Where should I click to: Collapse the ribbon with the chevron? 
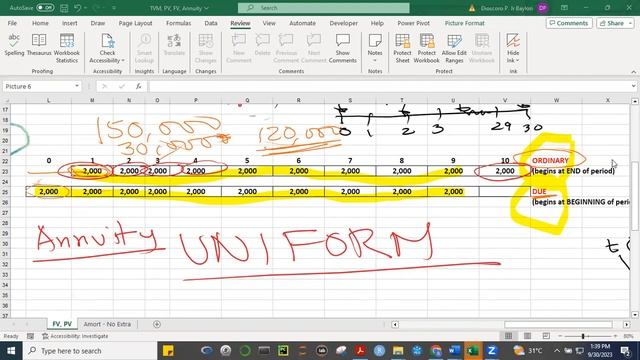click(633, 71)
